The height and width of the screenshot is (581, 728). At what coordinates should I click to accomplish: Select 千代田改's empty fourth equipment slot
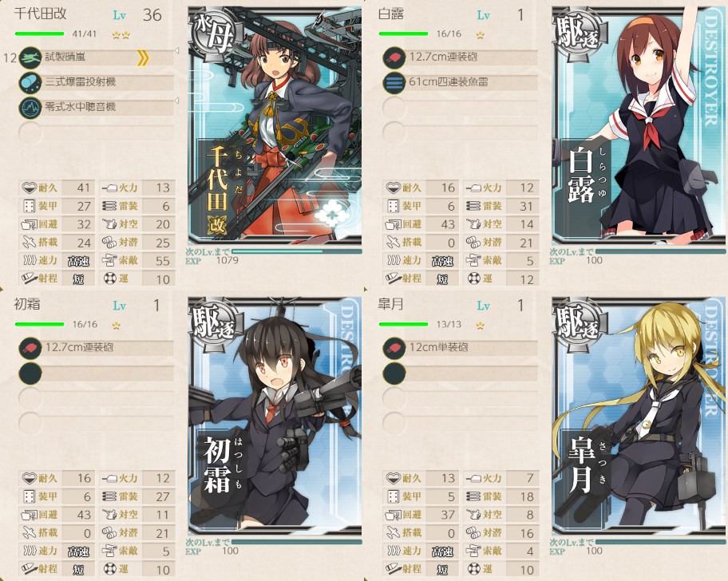97,132
